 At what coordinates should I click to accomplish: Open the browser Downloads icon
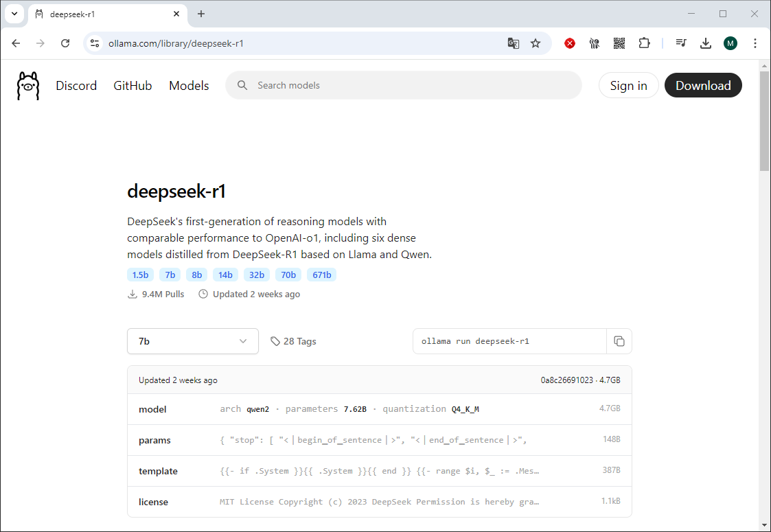coord(706,43)
